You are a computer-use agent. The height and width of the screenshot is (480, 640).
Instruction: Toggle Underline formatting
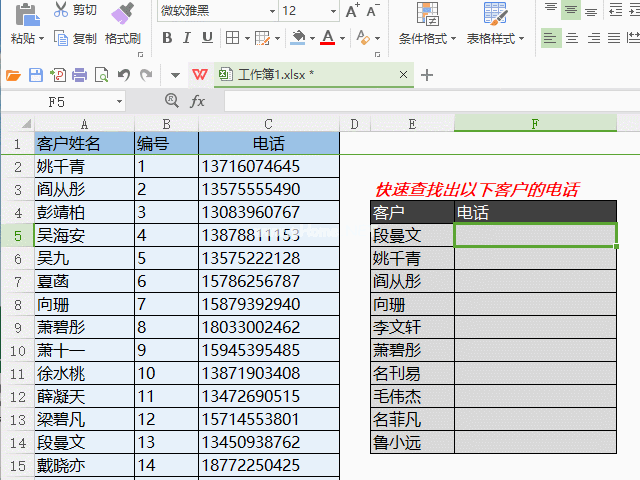click(x=207, y=38)
